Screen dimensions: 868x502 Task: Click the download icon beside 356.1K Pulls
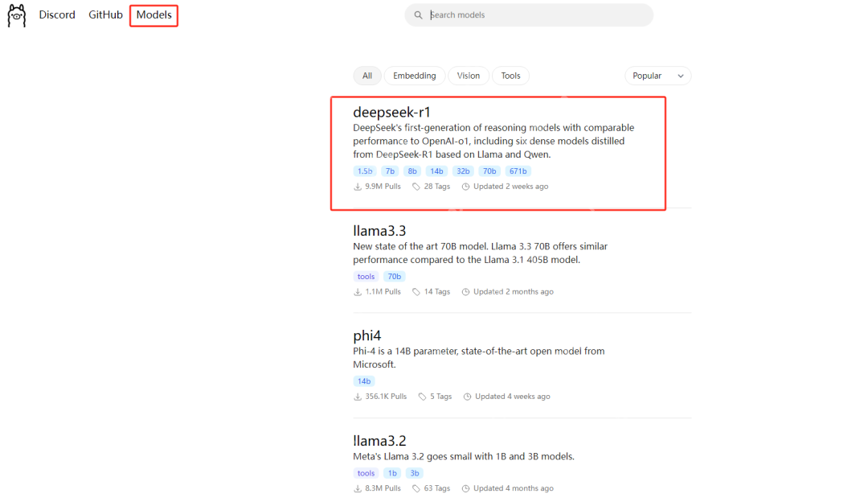click(x=358, y=397)
